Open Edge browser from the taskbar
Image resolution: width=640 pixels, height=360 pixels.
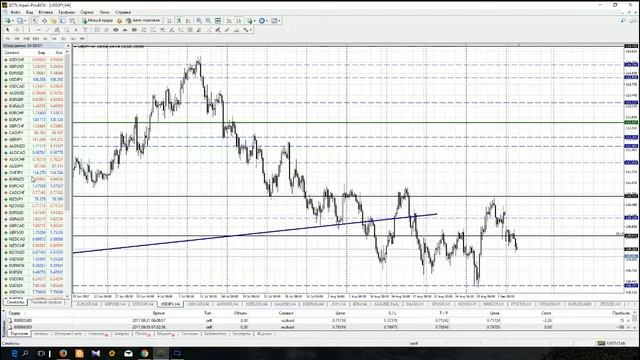[x=14, y=353]
